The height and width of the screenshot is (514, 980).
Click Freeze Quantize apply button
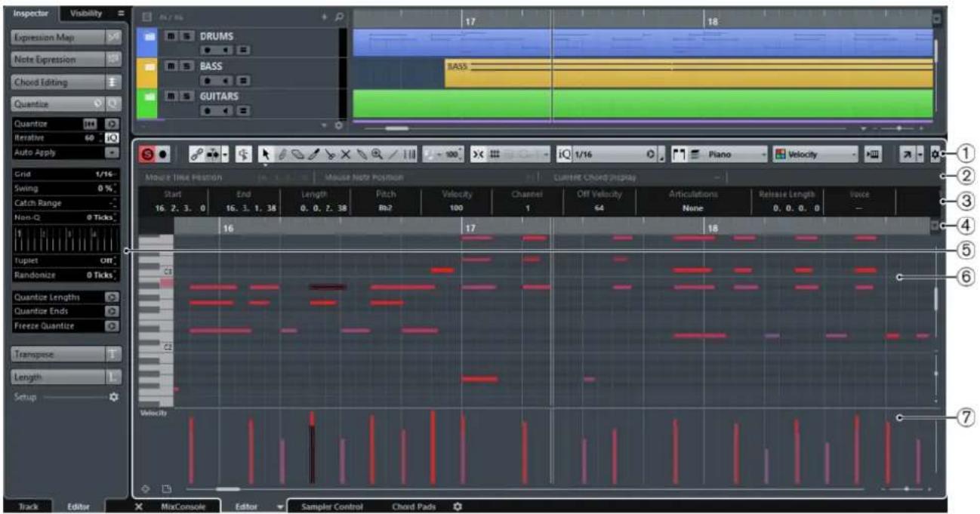(x=112, y=326)
